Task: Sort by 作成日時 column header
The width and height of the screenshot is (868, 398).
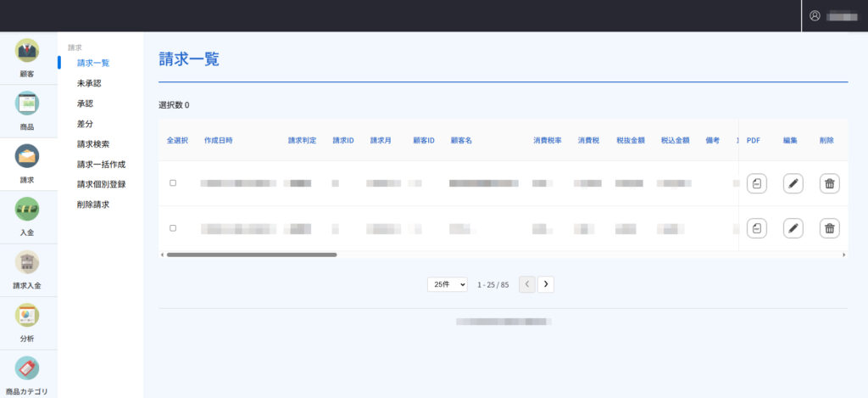Action: [218, 140]
